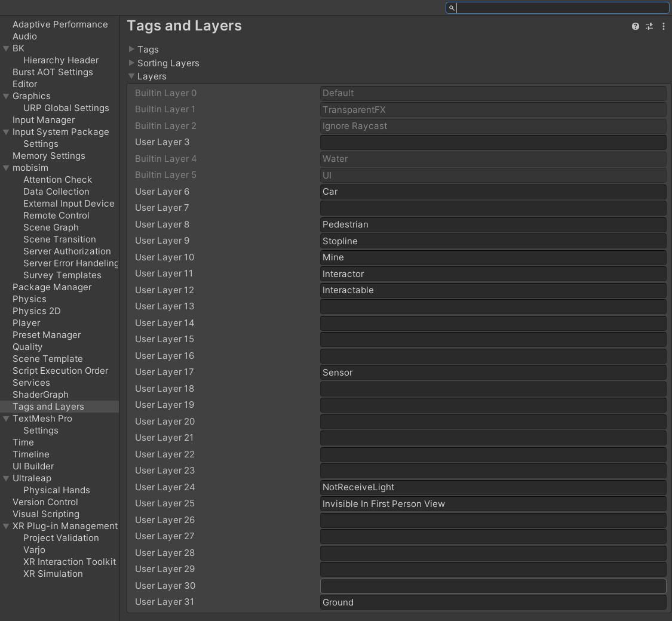
Task: Edit User Layer 25 Invisible field
Action: 493,504
